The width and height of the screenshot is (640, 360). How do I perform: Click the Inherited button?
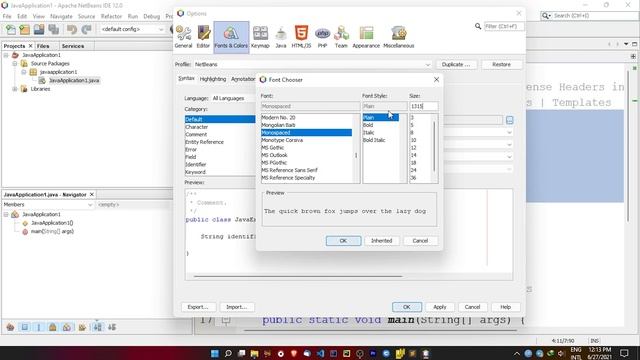pyautogui.click(x=381, y=241)
